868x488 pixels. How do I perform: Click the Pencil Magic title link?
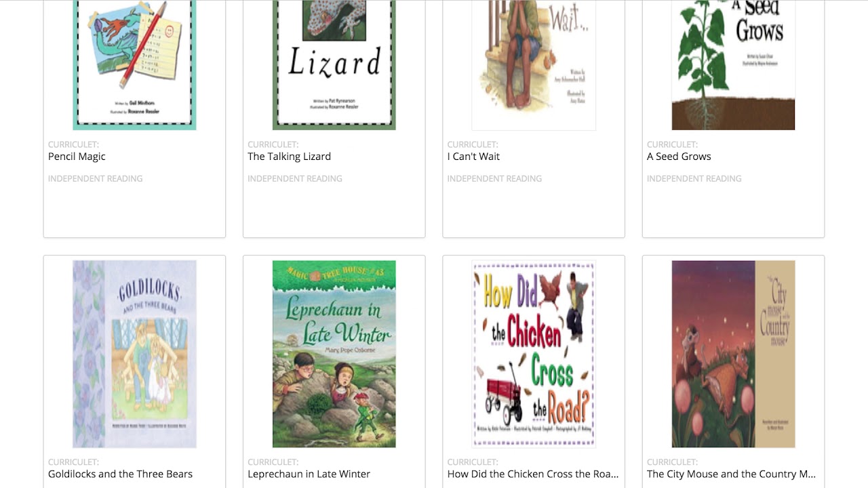tap(77, 157)
